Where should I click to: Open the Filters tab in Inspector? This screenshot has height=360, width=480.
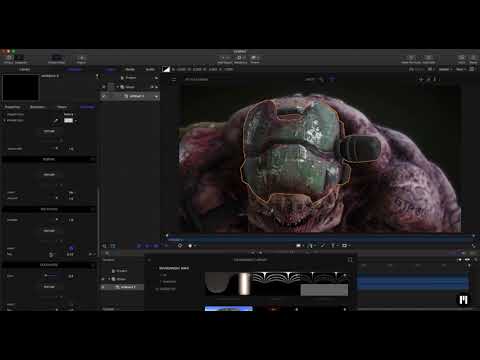pos(62,107)
